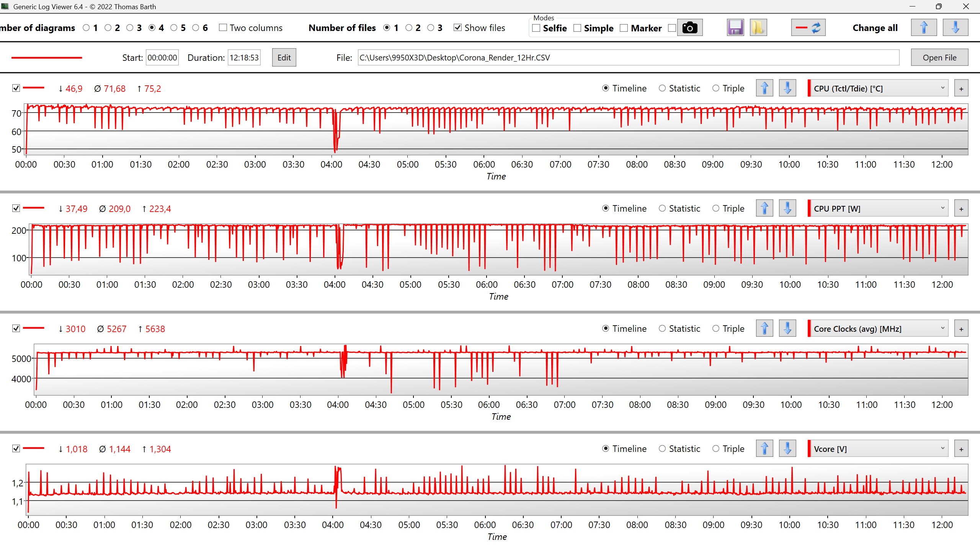Click red color bar beside Vcore dropdown

(x=809, y=449)
